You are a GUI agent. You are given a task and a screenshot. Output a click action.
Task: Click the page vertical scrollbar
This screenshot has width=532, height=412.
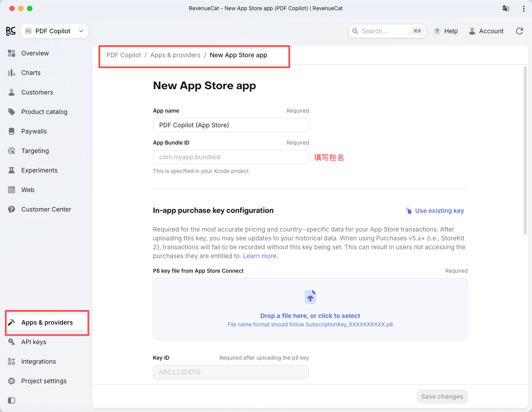[x=525, y=151]
